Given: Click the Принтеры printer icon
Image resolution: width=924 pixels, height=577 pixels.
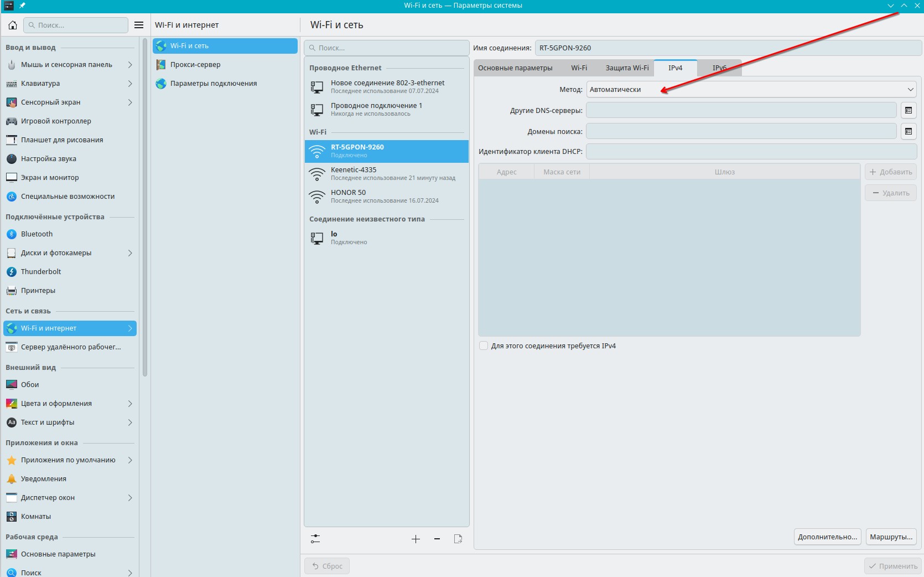Looking at the screenshot, I should pos(12,291).
